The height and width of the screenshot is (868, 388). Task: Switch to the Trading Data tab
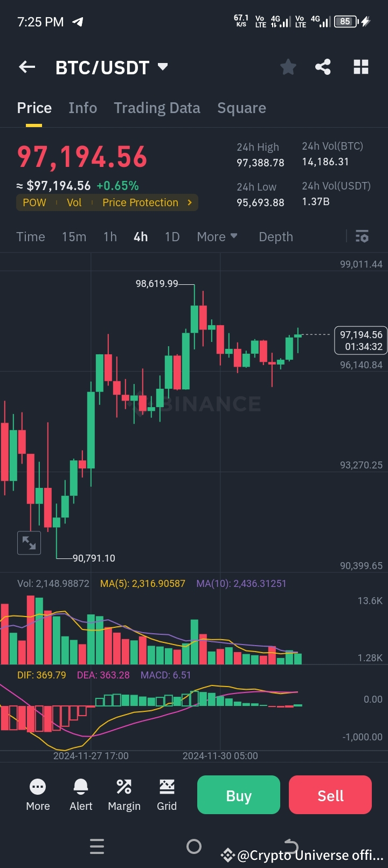pyautogui.click(x=157, y=108)
